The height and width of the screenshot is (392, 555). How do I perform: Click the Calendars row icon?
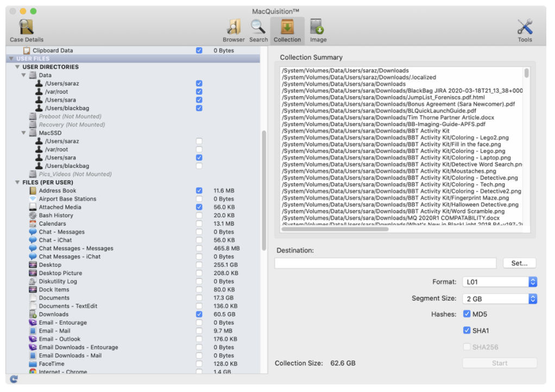tap(33, 224)
